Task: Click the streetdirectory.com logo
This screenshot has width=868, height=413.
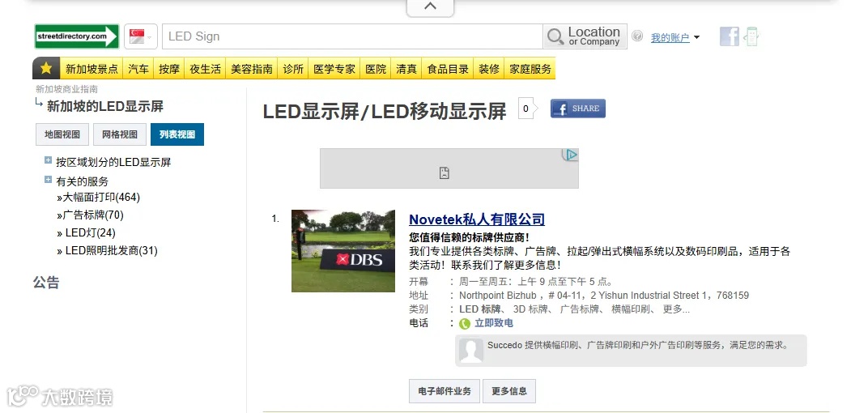Action: pyautogui.click(x=77, y=36)
